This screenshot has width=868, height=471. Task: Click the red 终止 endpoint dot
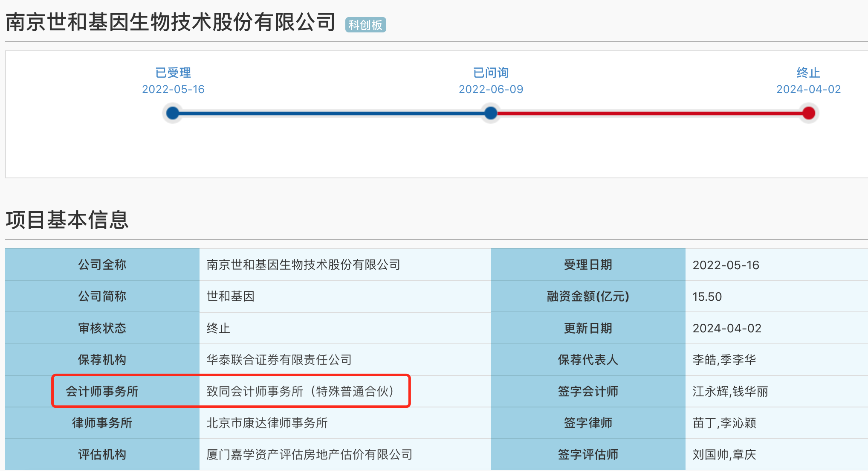coord(809,113)
